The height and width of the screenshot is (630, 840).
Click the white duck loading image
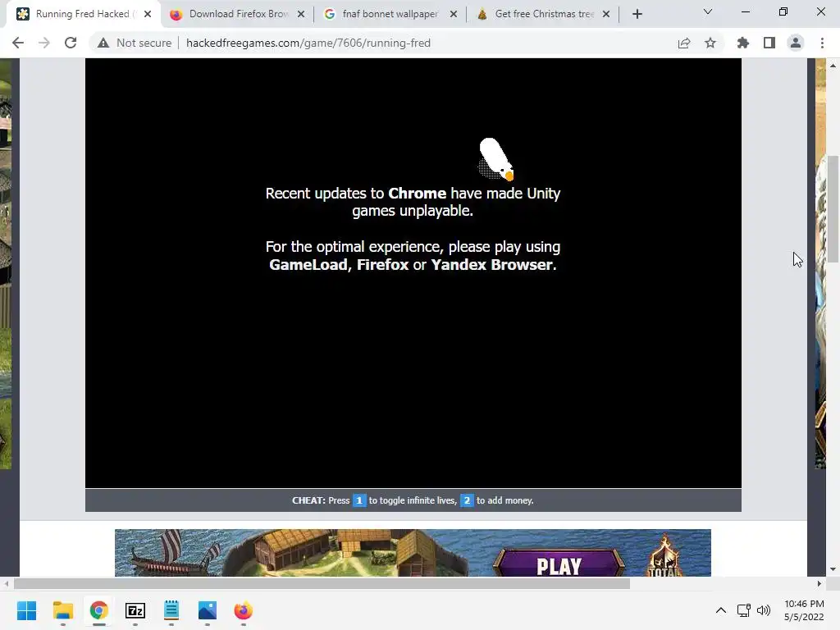click(495, 159)
